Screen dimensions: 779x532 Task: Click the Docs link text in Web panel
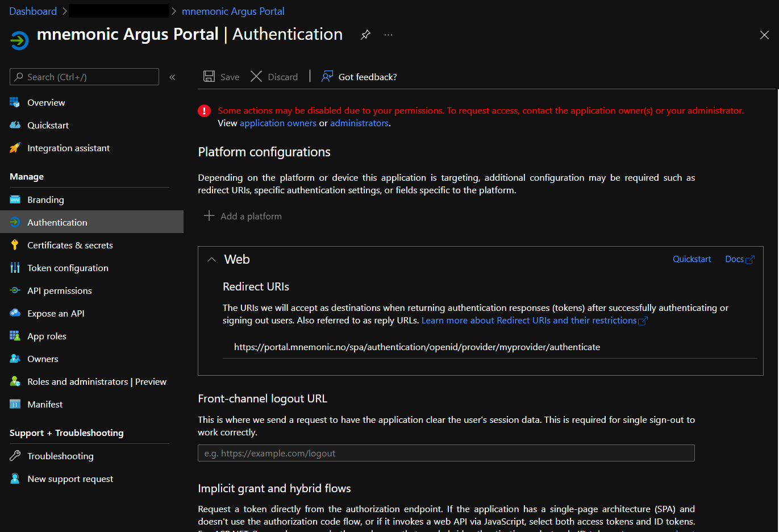tap(734, 259)
